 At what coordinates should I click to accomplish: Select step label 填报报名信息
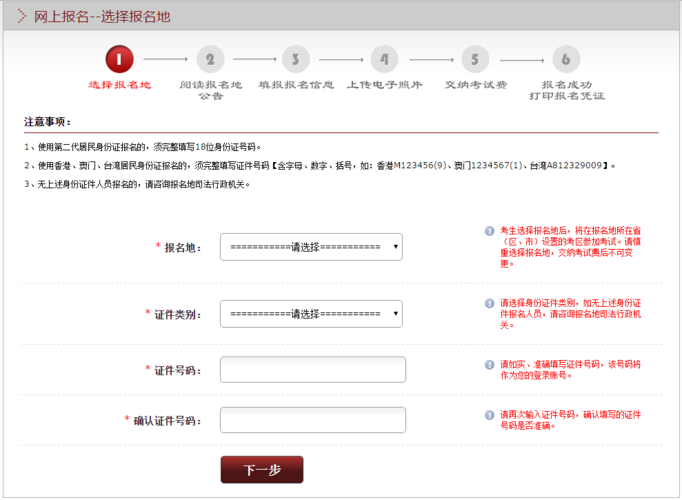click(296, 85)
